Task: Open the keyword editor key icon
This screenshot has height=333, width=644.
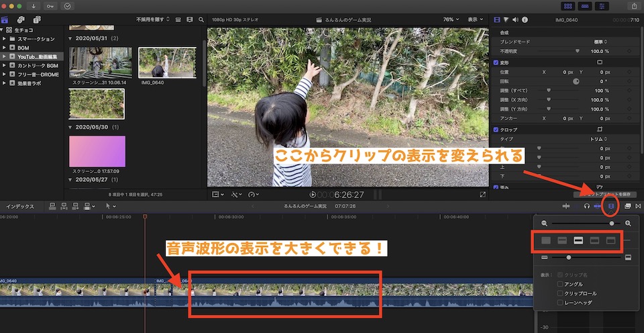Action: (50, 6)
